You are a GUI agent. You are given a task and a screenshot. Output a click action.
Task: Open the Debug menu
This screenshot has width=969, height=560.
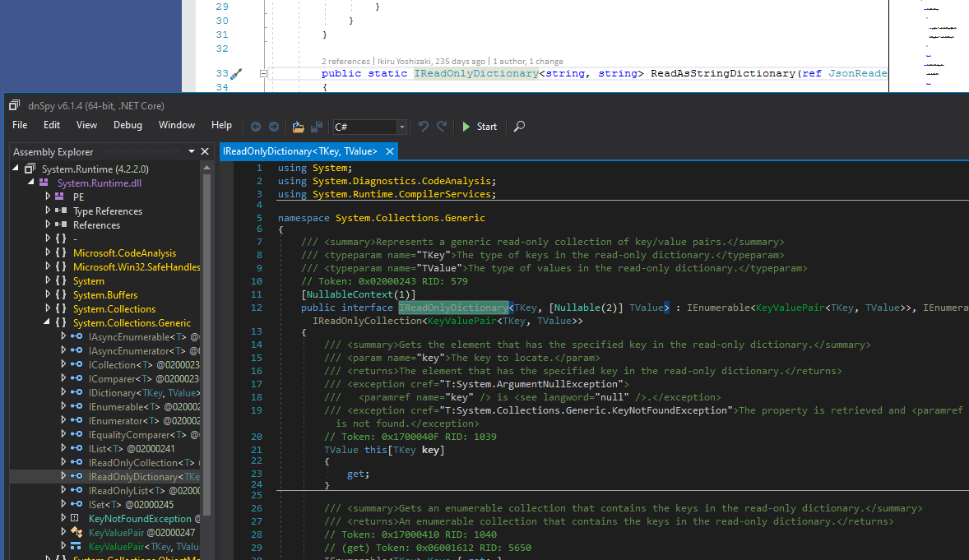128,125
